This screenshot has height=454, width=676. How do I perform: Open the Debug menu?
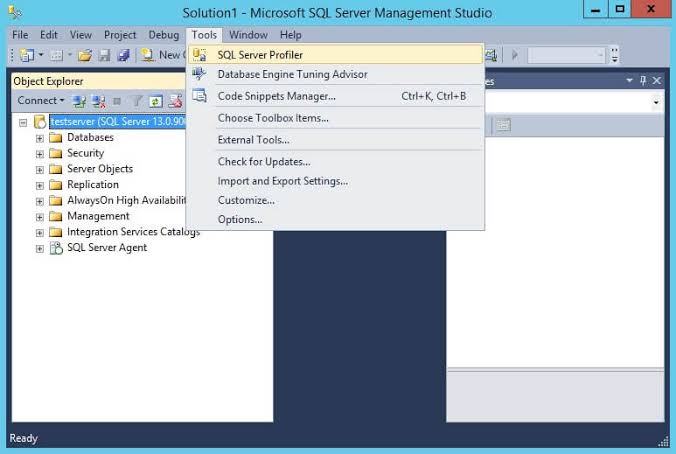[x=163, y=35]
